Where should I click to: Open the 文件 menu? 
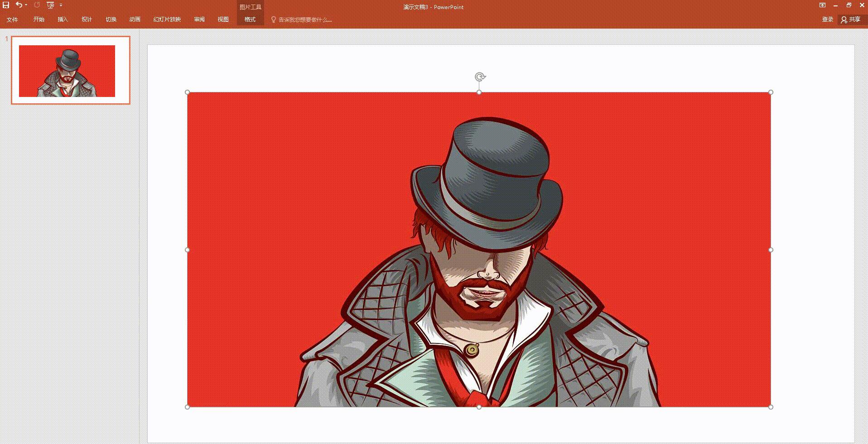coord(12,19)
